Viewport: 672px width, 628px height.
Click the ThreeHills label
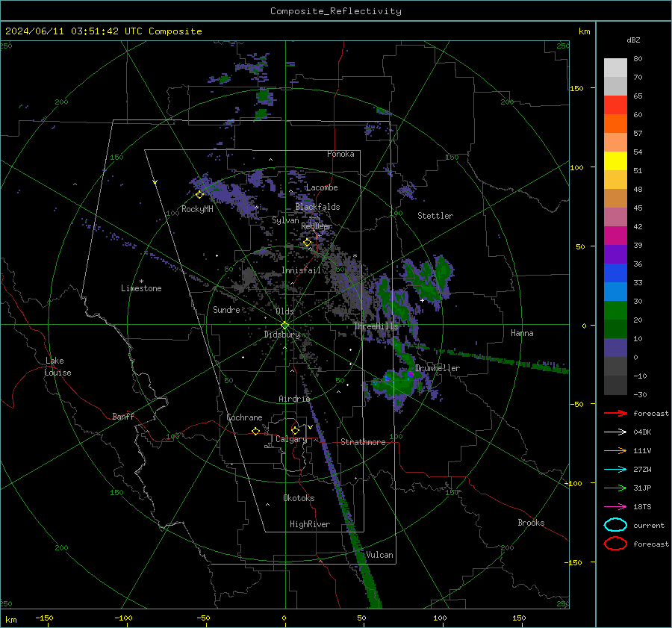pos(376,326)
